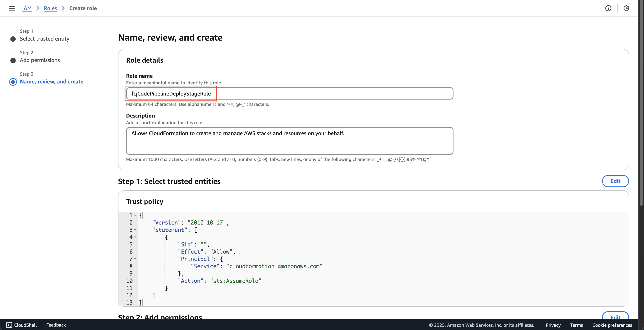The height and width of the screenshot is (330, 644).
Task: Click the hexagon settings icon top right
Action: [626, 8]
